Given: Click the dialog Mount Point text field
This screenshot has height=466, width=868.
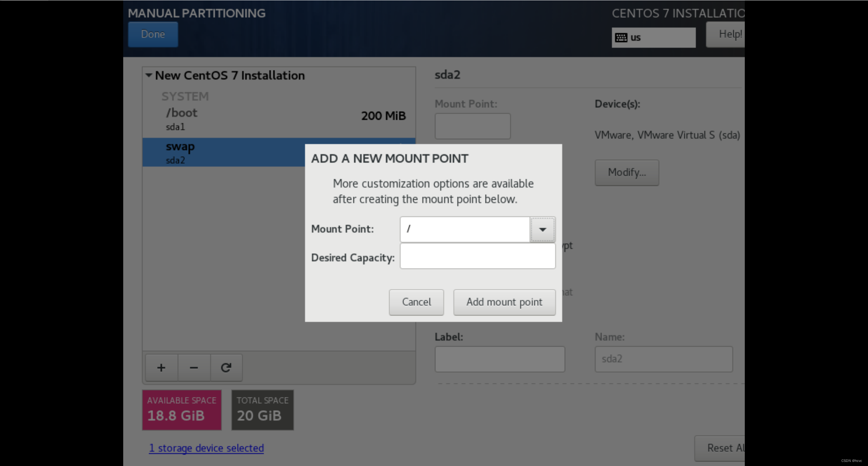Looking at the screenshot, I should [465, 229].
